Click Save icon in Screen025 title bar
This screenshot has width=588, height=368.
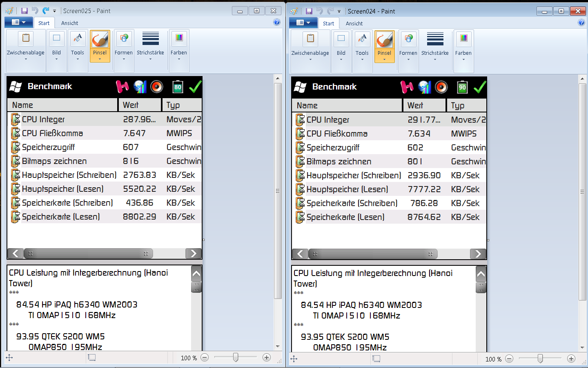24,11
